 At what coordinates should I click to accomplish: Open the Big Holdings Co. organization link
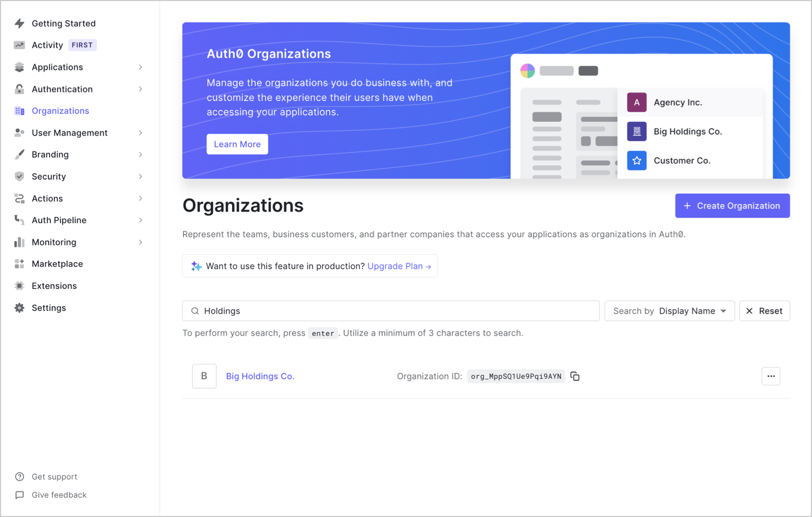(x=260, y=376)
